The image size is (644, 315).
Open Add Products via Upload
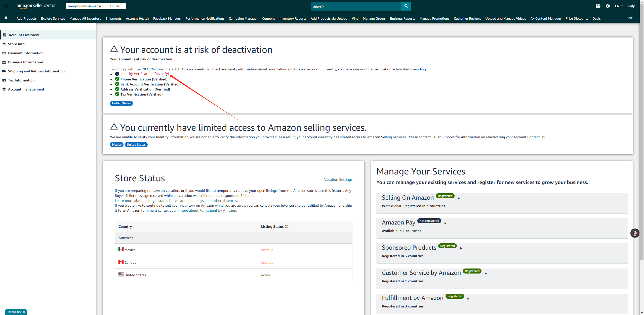coord(329,18)
